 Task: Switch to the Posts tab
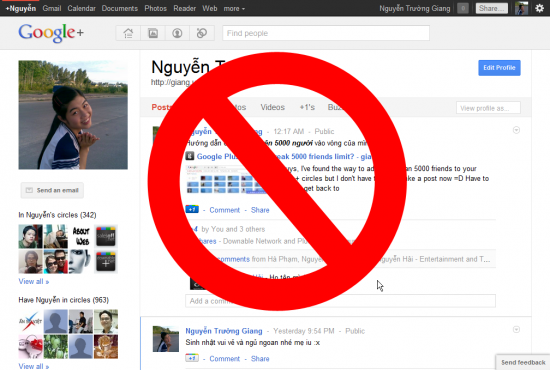[x=161, y=107]
